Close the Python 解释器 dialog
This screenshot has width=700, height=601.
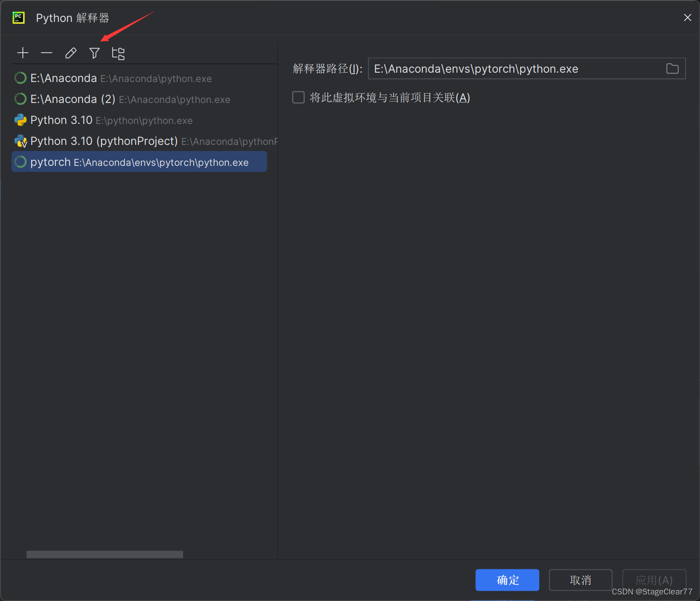[x=687, y=18]
